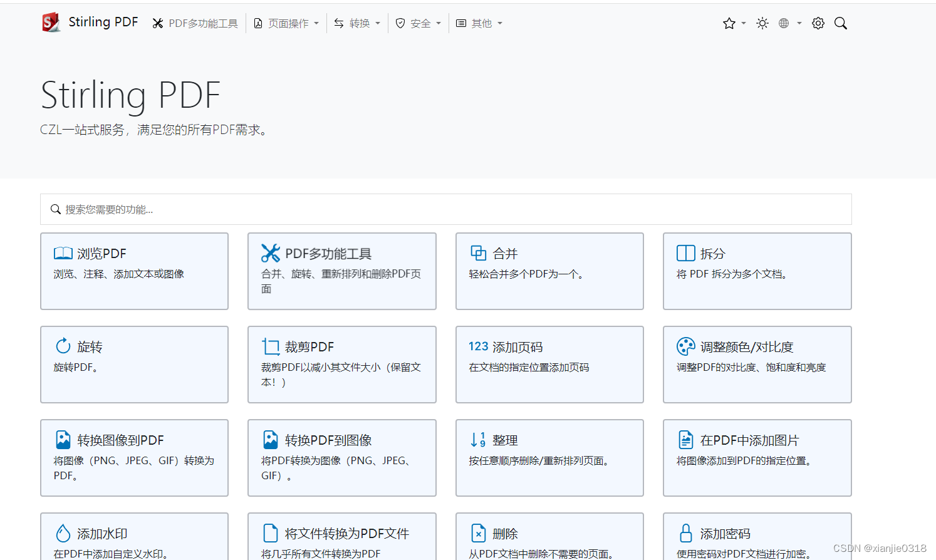Screen dimensions: 936x560
Task: Expand the 安全 dropdown menu
Action: click(x=419, y=23)
